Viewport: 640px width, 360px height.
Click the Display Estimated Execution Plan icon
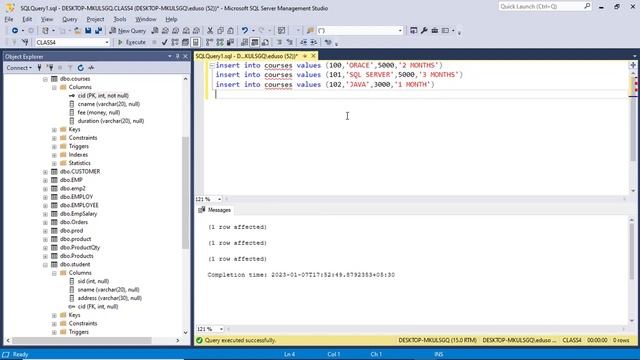click(175, 42)
